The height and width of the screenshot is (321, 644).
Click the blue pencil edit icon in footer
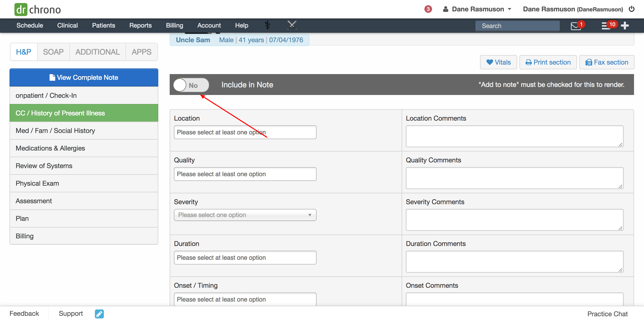point(99,314)
